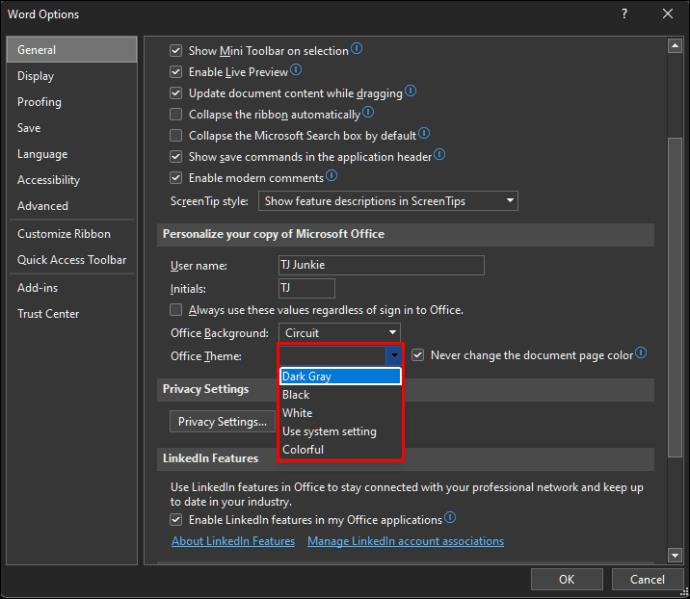Toggle Show save commands in application header

click(x=176, y=157)
